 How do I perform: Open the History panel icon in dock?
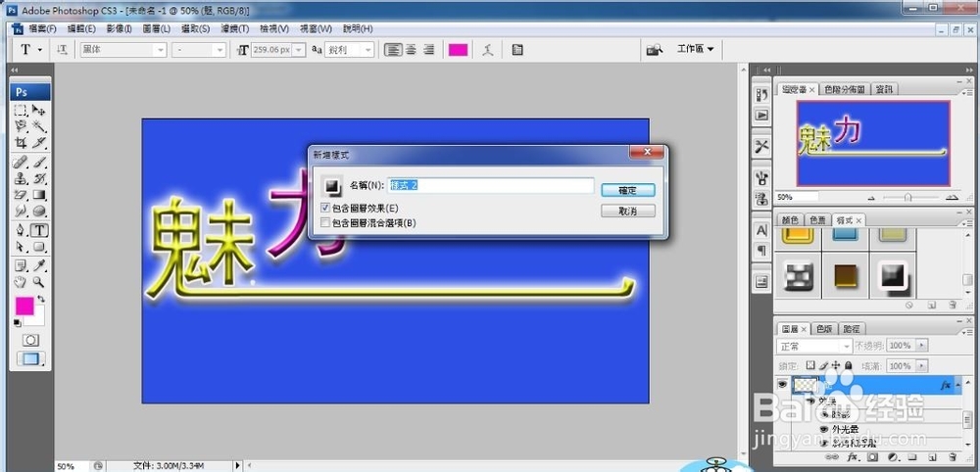click(x=761, y=94)
